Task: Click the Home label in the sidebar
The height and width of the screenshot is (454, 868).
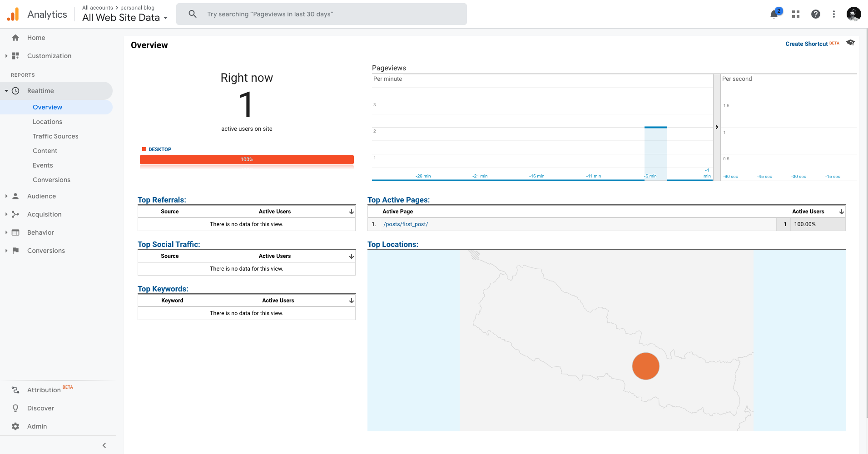Action: click(36, 38)
